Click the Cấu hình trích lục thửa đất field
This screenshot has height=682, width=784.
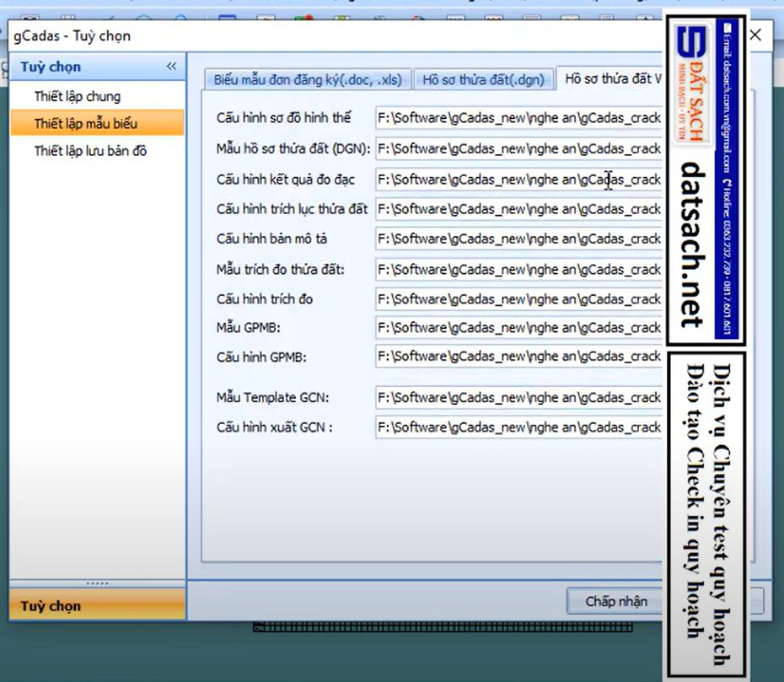click(x=518, y=209)
